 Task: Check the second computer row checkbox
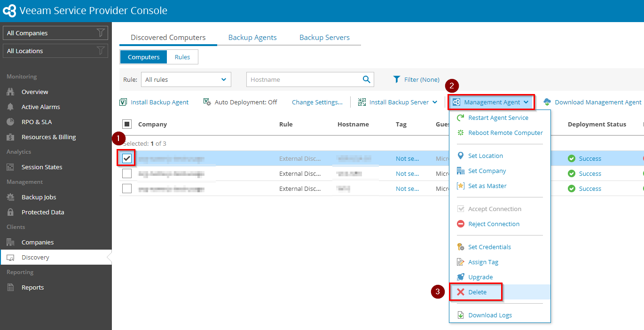point(127,173)
